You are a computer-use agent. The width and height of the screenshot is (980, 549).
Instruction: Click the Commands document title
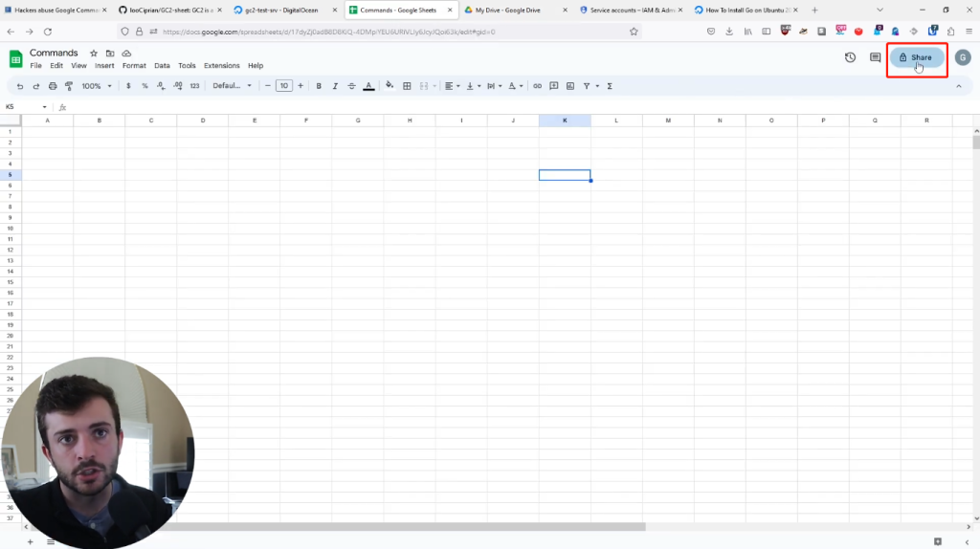pyautogui.click(x=54, y=54)
